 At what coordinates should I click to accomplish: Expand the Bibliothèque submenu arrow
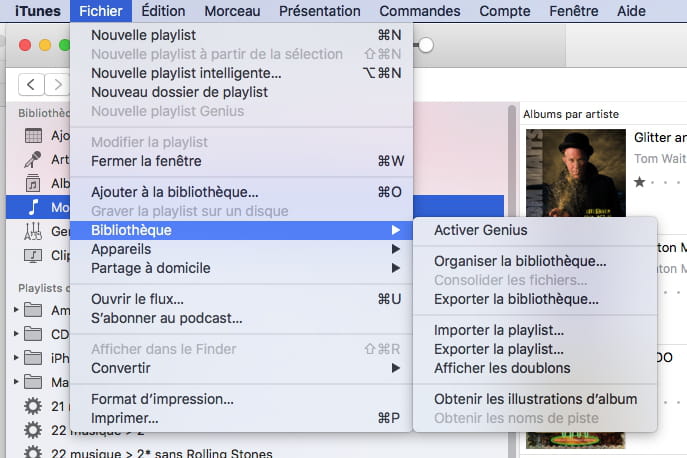click(x=396, y=230)
